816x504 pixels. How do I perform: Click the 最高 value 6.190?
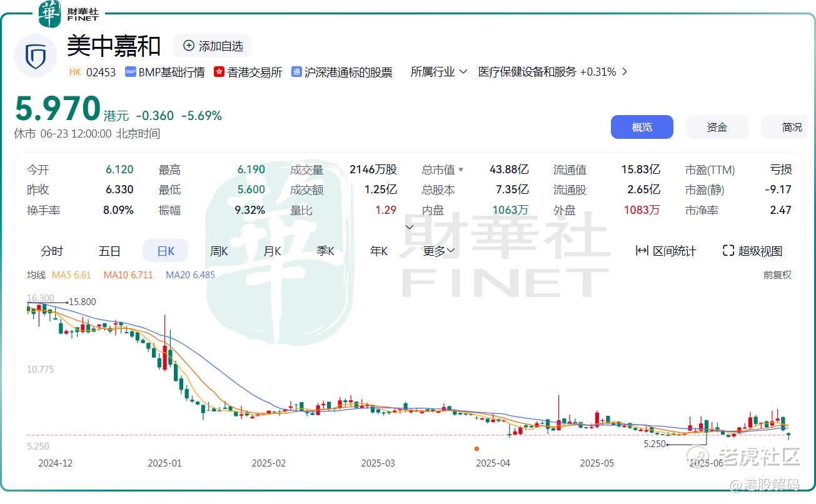pyautogui.click(x=251, y=169)
